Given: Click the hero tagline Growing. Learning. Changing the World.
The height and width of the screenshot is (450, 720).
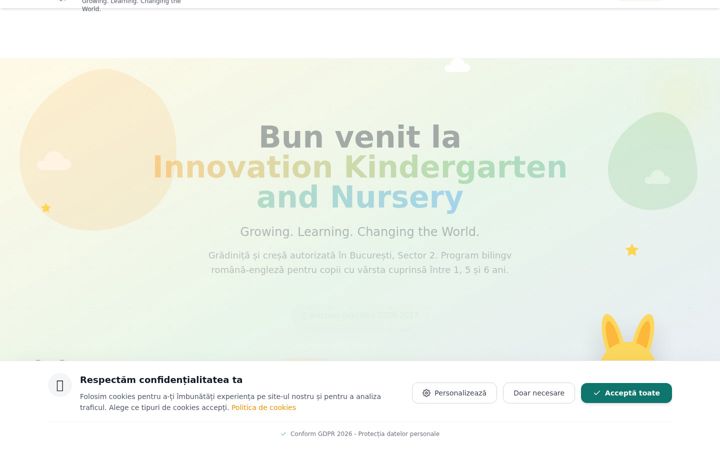Looking at the screenshot, I should (x=360, y=232).
